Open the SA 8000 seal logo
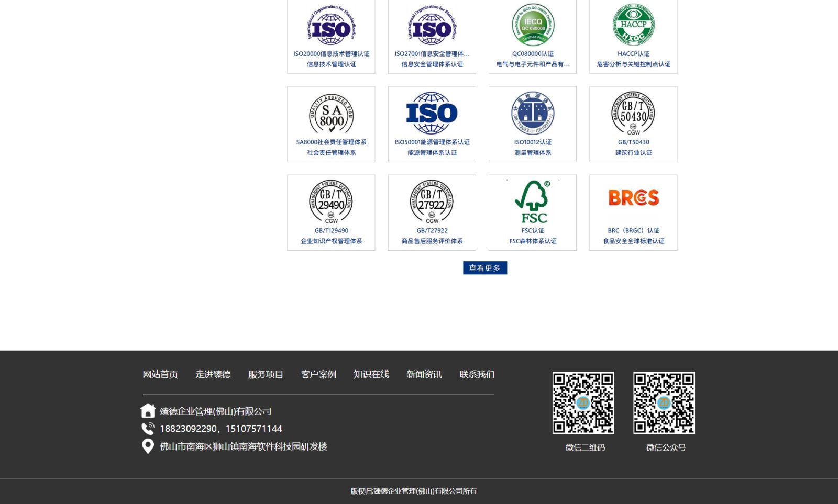The image size is (838, 504). (x=331, y=114)
